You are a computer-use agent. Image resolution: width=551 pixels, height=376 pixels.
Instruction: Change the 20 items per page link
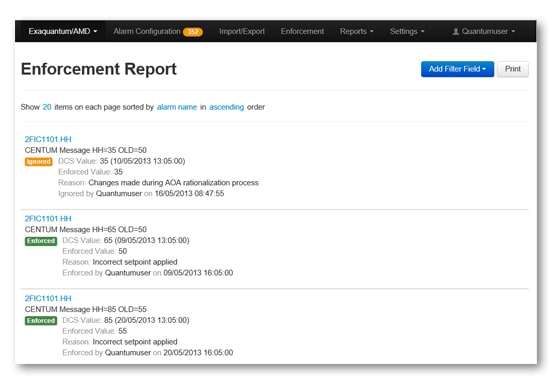click(47, 107)
